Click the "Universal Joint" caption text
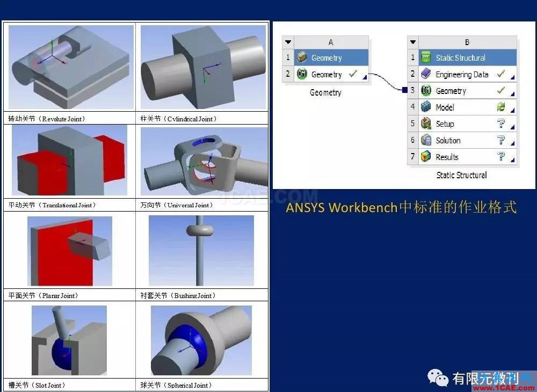Screen dimensions: 537x392 click(188, 205)
